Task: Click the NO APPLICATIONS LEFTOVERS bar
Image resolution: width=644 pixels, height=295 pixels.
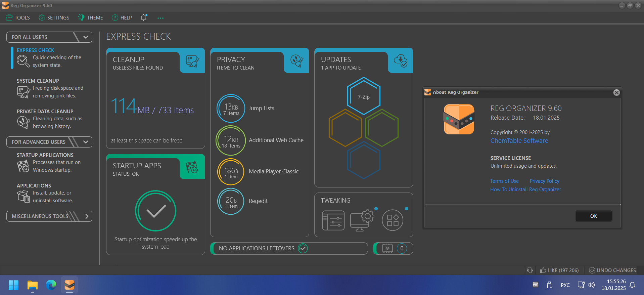Action: point(289,248)
